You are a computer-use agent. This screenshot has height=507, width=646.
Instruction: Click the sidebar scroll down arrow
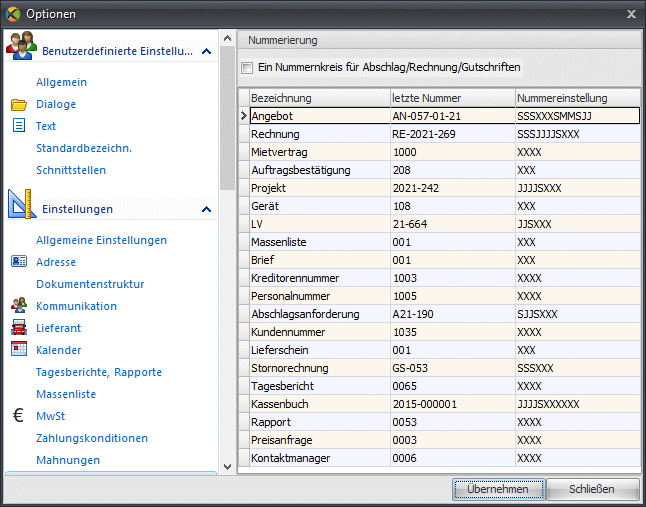[227, 467]
